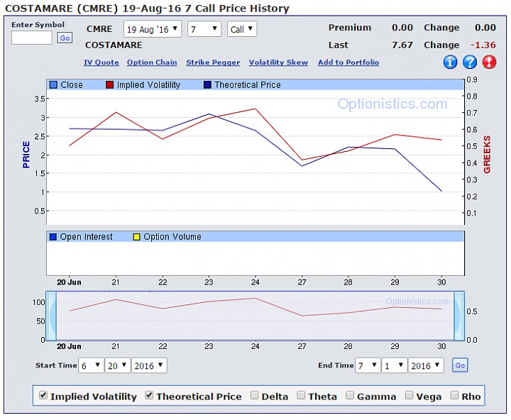Open the Call option type dropdown
Image resolution: width=511 pixels, height=420 pixels.
coord(242,29)
